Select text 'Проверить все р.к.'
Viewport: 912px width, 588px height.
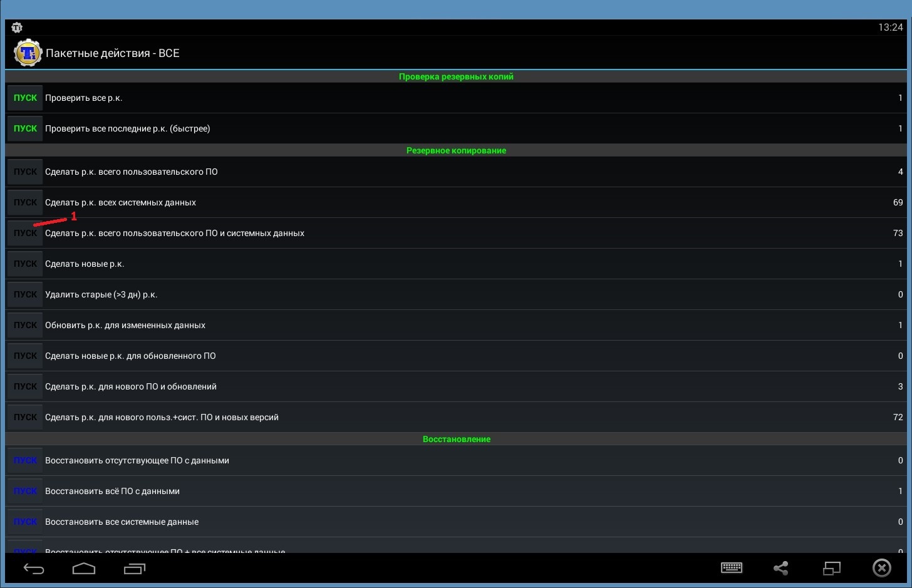click(x=83, y=98)
